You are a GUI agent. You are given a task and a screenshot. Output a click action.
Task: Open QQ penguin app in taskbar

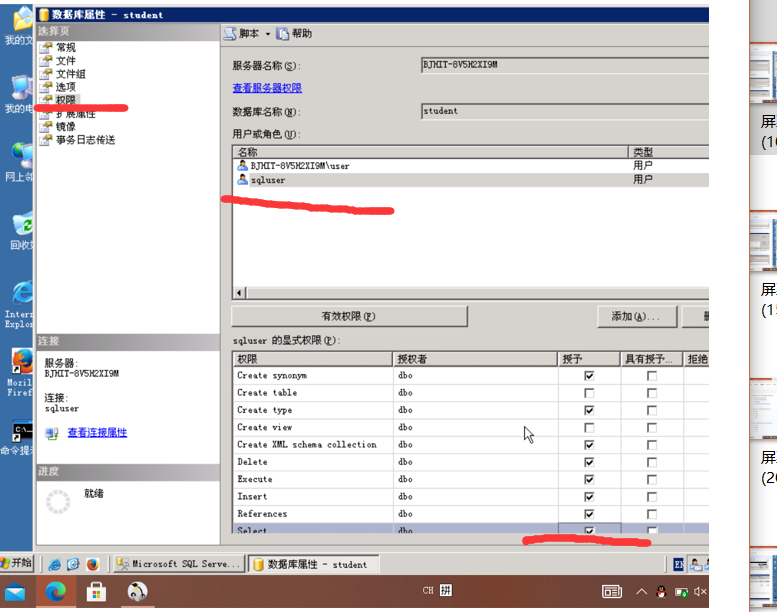coord(137,592)
